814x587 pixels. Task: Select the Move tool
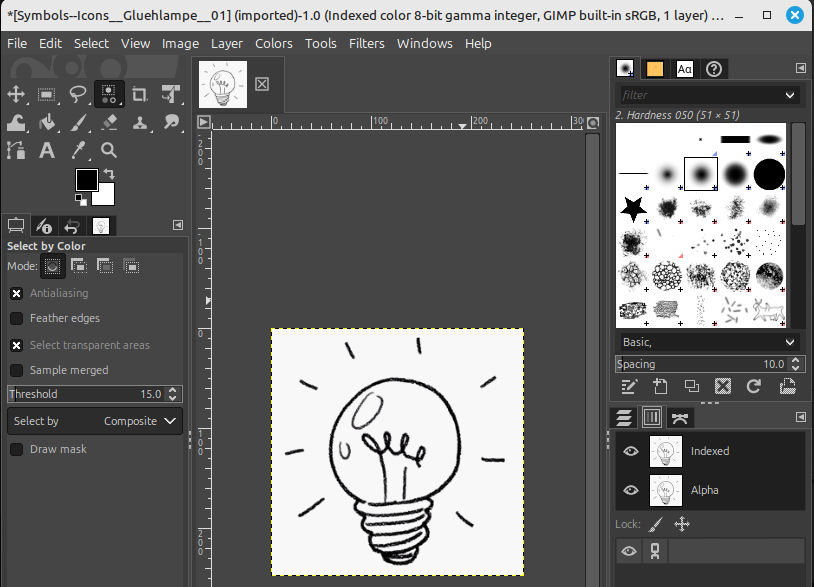click(x=17, y=94)
